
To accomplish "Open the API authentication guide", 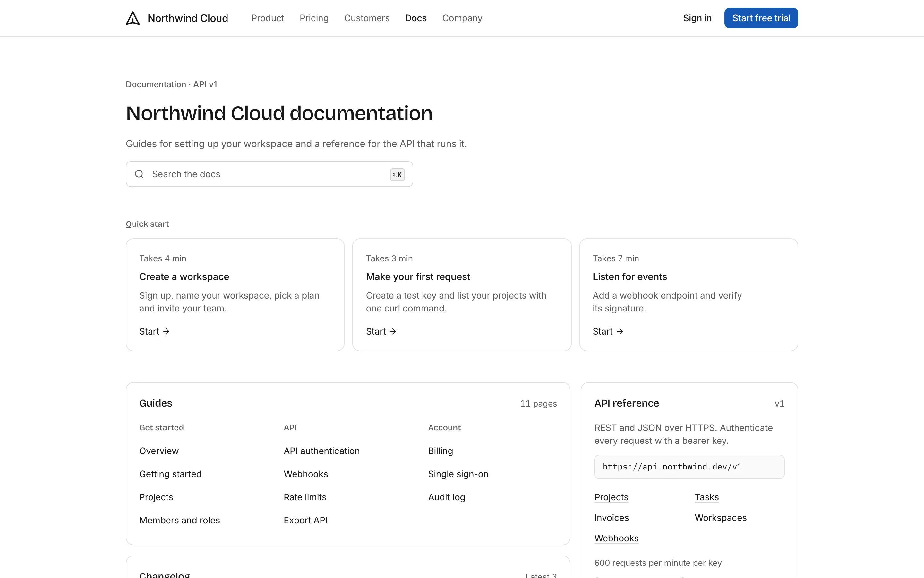I will [x=321, y=451].
